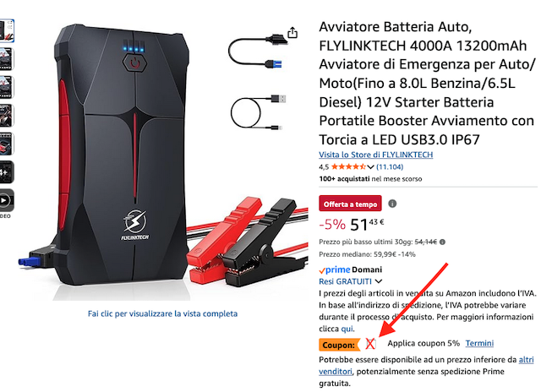Image resolution: width=541 pixels, height=392 pixels.
Task: Click the Offerta a tempo badge
Action: pos(350,204)
